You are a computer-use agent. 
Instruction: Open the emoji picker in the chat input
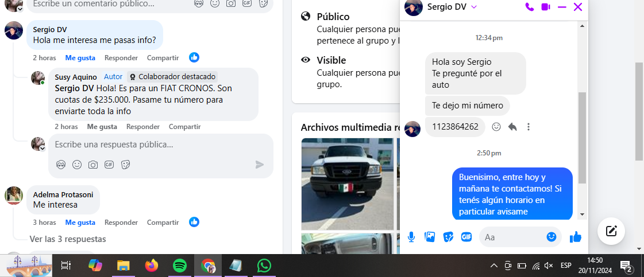[551, 236]
